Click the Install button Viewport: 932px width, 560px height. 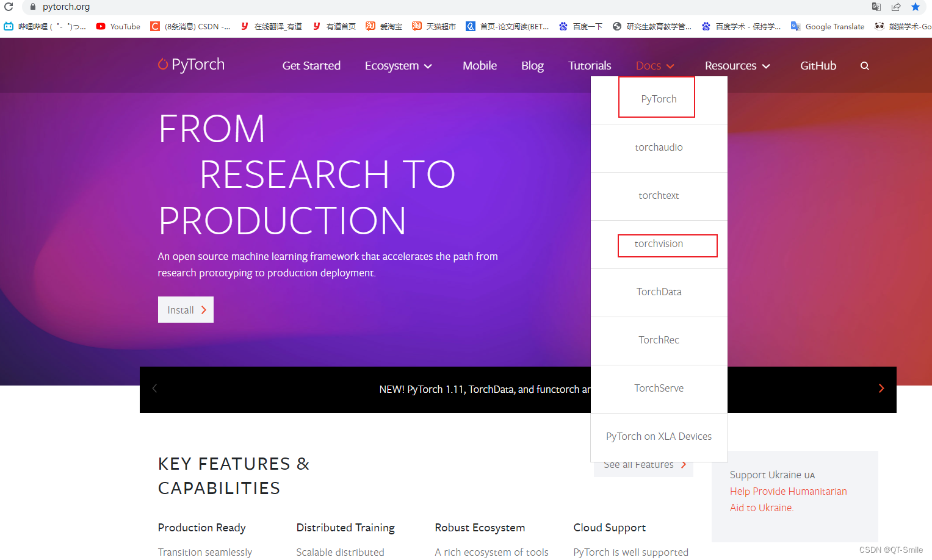186,310
